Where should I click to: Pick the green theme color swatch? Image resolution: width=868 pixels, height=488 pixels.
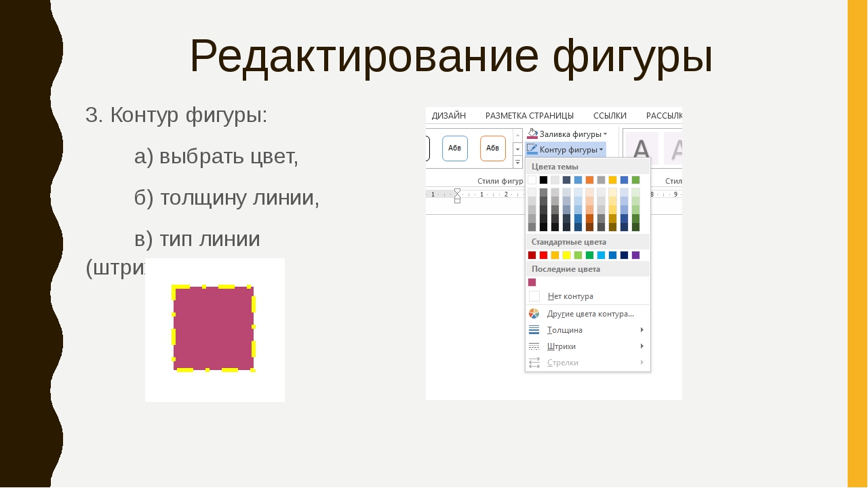(636, 180)
